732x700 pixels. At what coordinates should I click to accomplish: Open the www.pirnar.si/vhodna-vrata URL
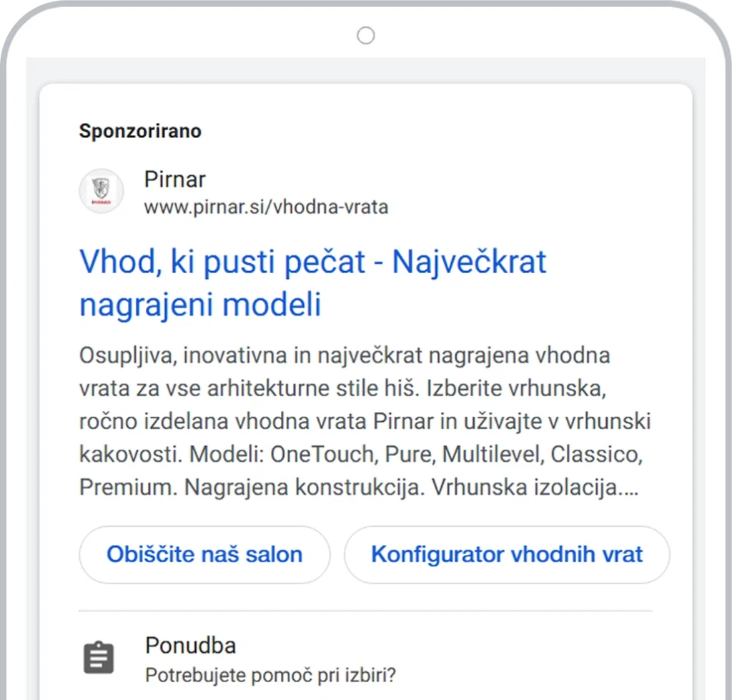point(266,207)
